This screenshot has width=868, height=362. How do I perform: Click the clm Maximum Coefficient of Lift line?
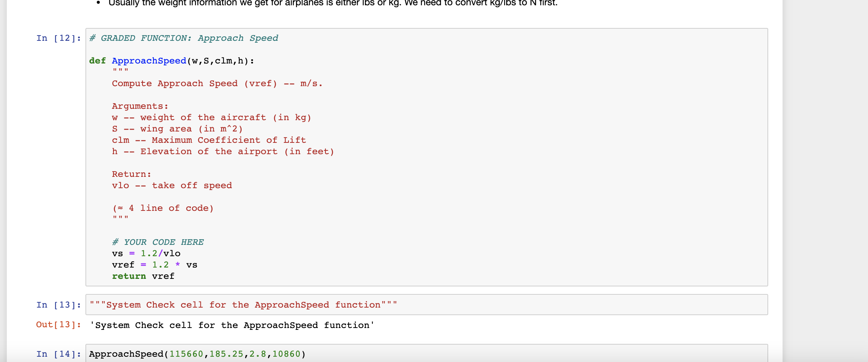209,140
